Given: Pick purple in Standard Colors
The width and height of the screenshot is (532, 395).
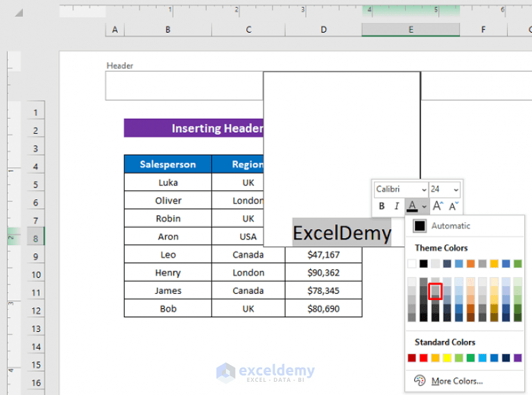Looking at the screenshot, I should [517, 358].
